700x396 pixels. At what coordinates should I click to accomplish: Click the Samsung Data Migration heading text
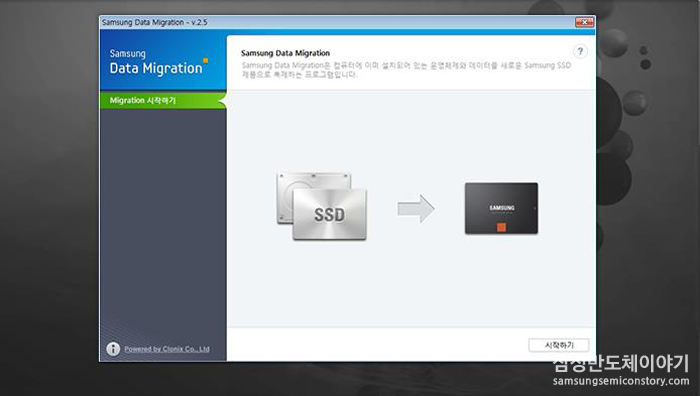[x=285, y=53]
